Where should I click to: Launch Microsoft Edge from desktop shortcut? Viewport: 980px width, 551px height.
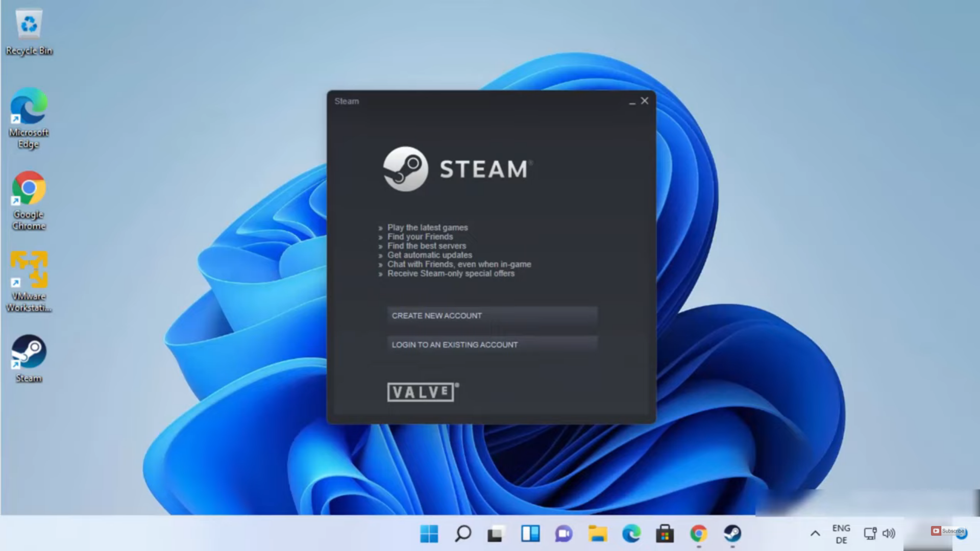(29, 117)
